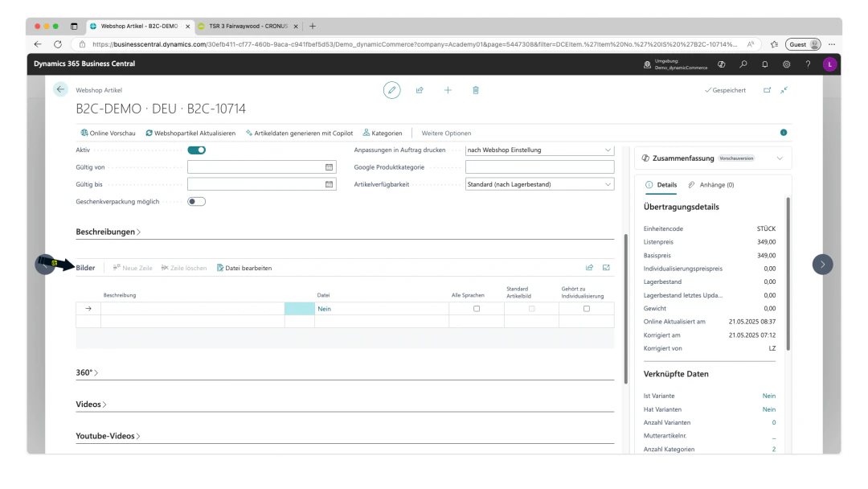The width and height of the screenshot is (868, 489).
Task: Click the environment icon beside Umgebung
Action: pos(647,64)
